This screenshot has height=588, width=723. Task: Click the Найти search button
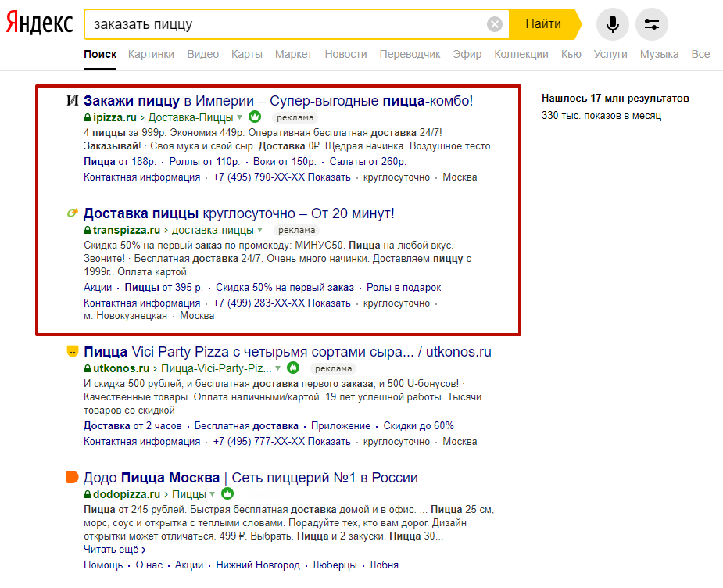coord(544,24)
